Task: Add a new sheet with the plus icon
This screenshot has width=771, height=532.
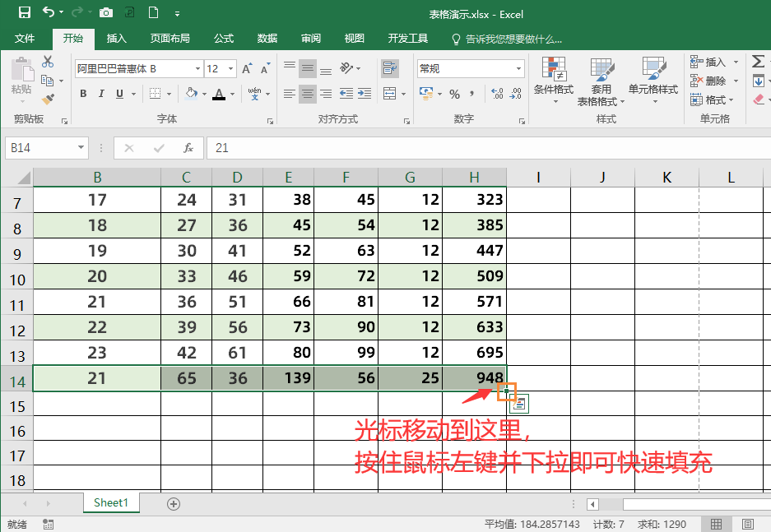Action: 174,503
